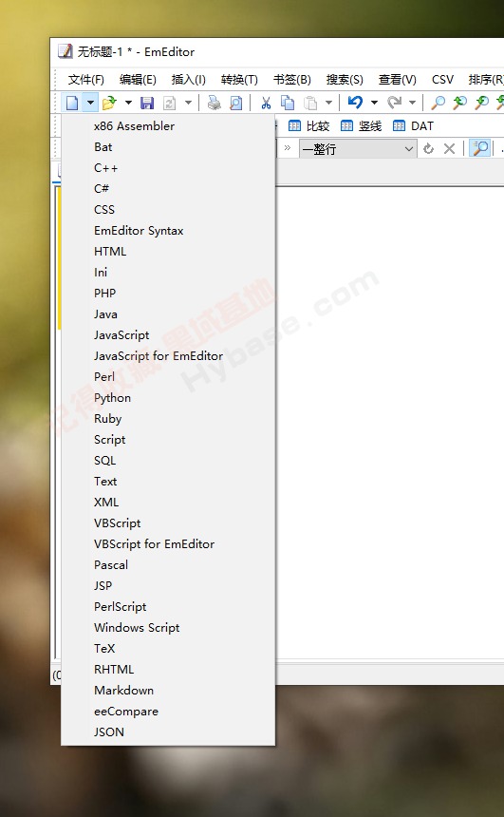Viewport: 504px width, 817px height.
Task: Select x86 Assembler from the list
Action: [x=168, y=126]
